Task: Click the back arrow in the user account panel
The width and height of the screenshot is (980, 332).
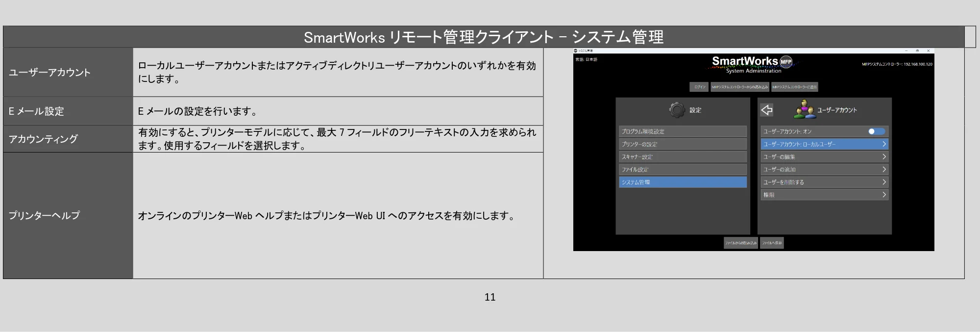Action: [x=767, y=110]
